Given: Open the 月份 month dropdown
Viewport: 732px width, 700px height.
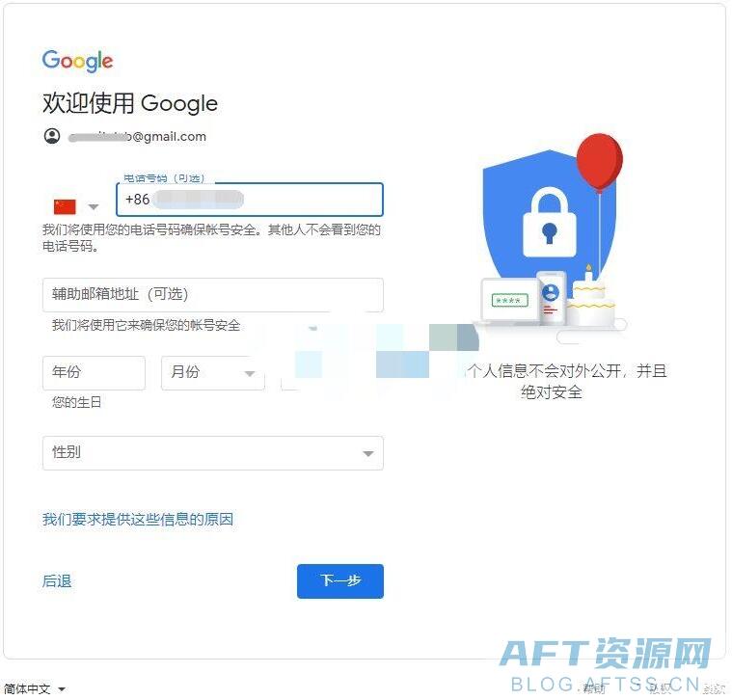Looking at the screenshot, I should [213, 373].
